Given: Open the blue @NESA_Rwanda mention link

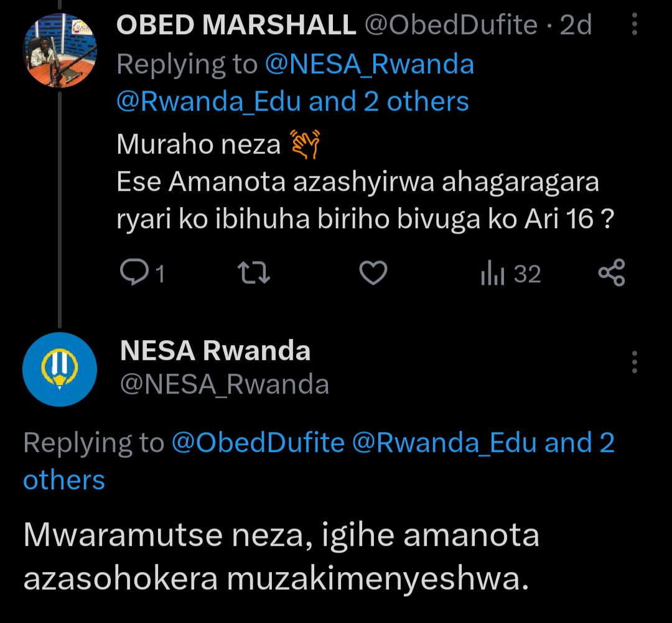Looking at the screenshot, I should click(x=369, y=63).
